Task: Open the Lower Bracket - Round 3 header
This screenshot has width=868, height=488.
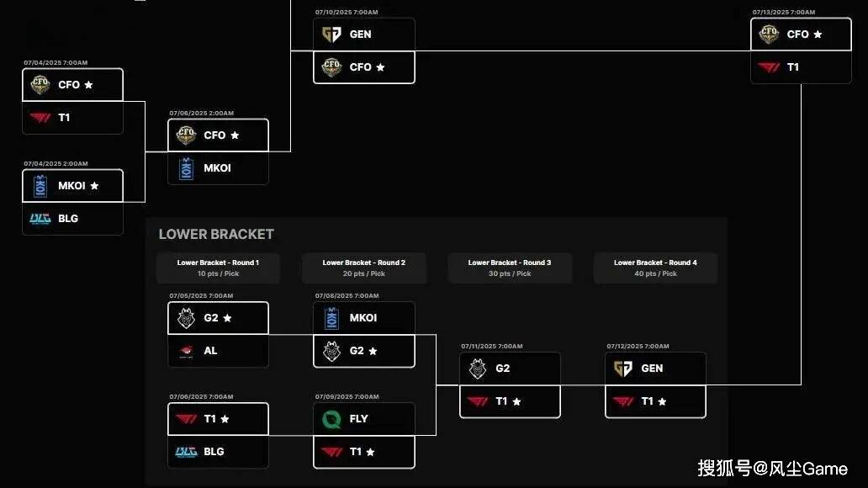Action: tap(510, 268)
